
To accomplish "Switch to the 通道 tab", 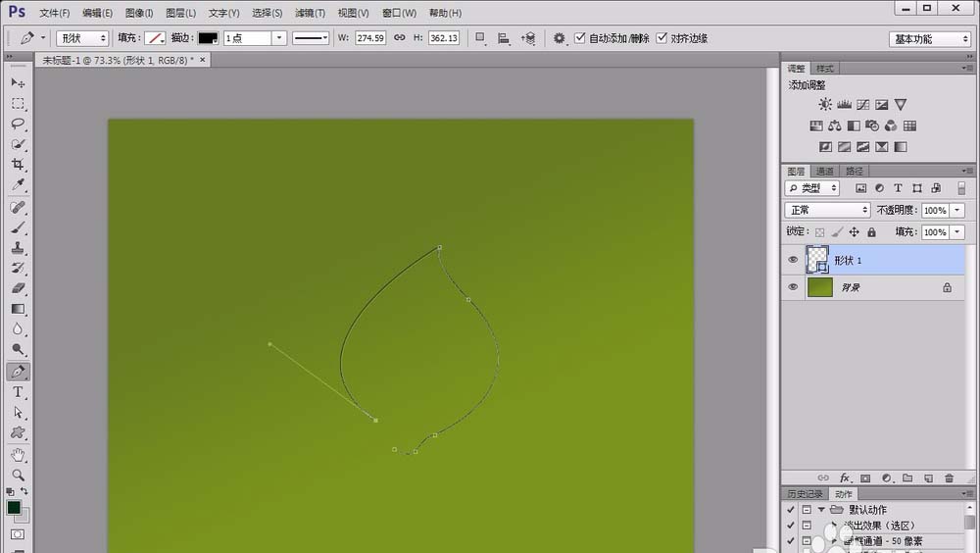I will coord(825,172).
